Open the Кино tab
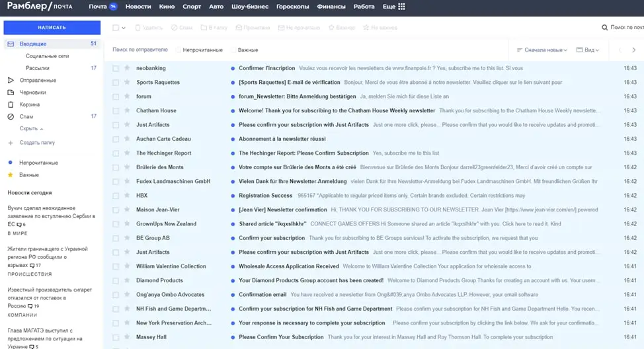This screenshot has height=349, width=644. (x=167, y=7)
